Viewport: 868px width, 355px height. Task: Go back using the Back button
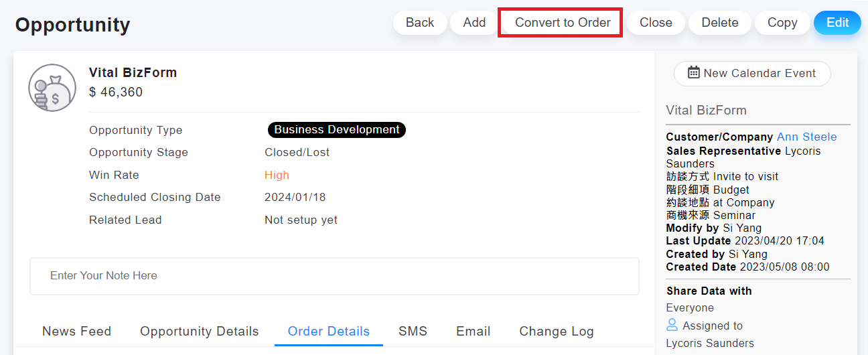click(420, 23)
